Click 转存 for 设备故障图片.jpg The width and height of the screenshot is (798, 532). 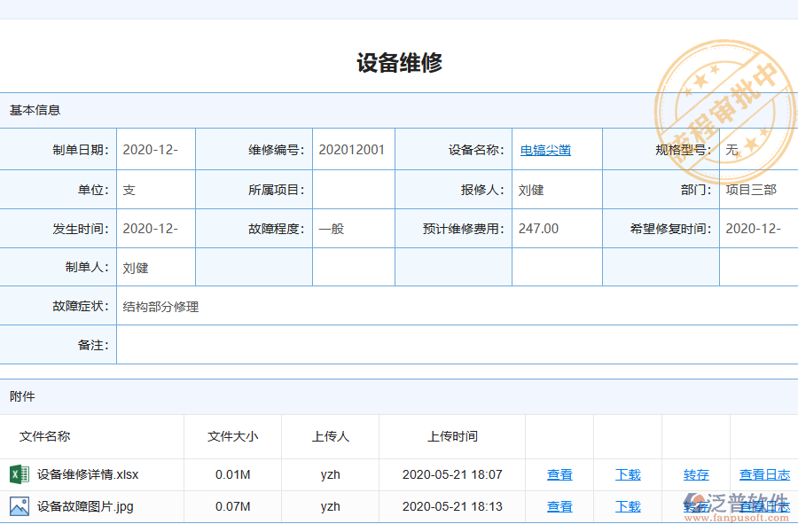[696, 506]
